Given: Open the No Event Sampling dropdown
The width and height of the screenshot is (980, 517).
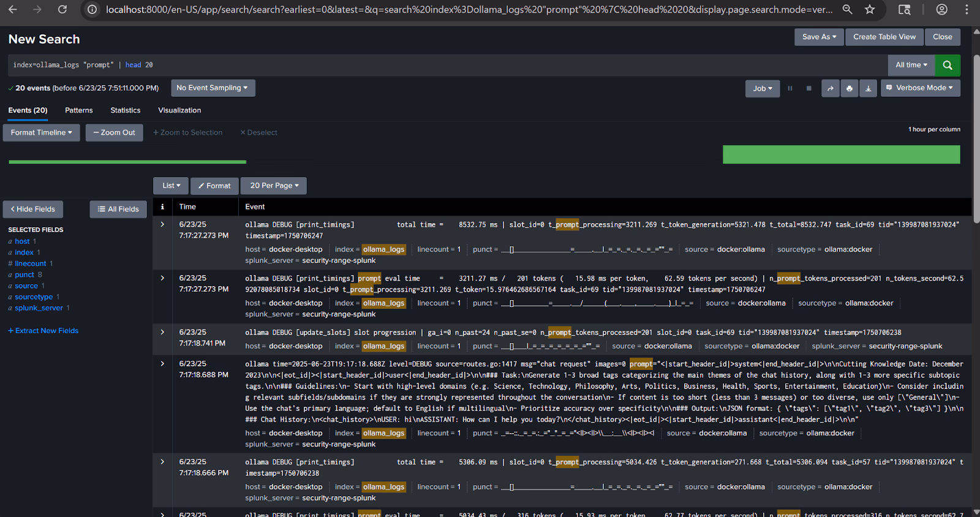Looking at the screenshot, I should (213, 88).
